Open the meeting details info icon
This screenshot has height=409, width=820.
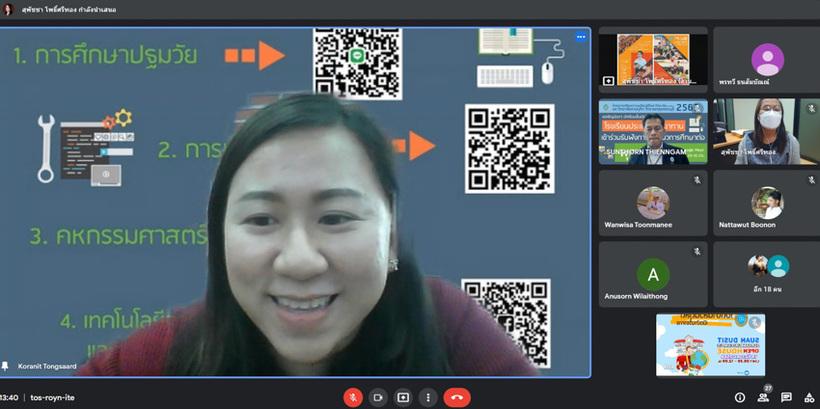point(740,397)
